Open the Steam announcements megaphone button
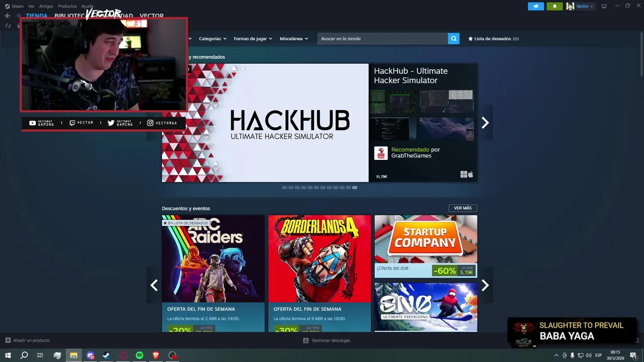644x362 pixels. point(536,6)
